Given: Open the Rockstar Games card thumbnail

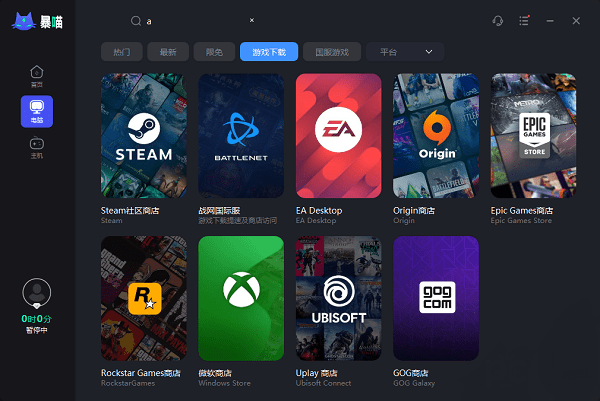Looking at the screenshot, I should coord(144,298).
